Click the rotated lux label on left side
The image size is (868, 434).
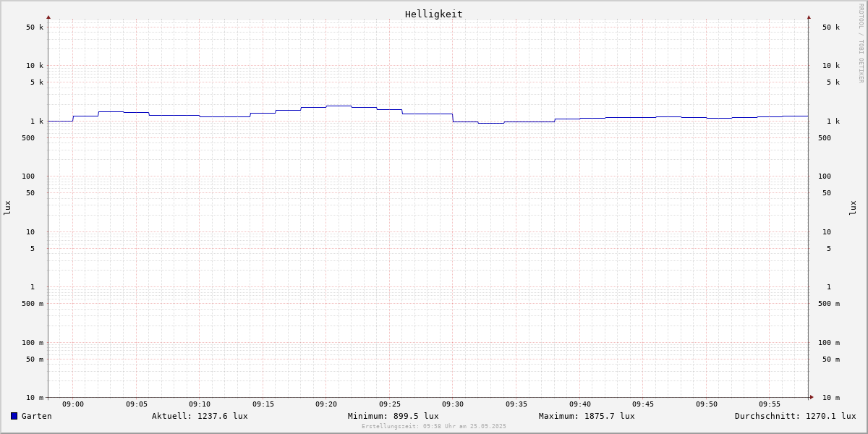(x=7, y=208)
